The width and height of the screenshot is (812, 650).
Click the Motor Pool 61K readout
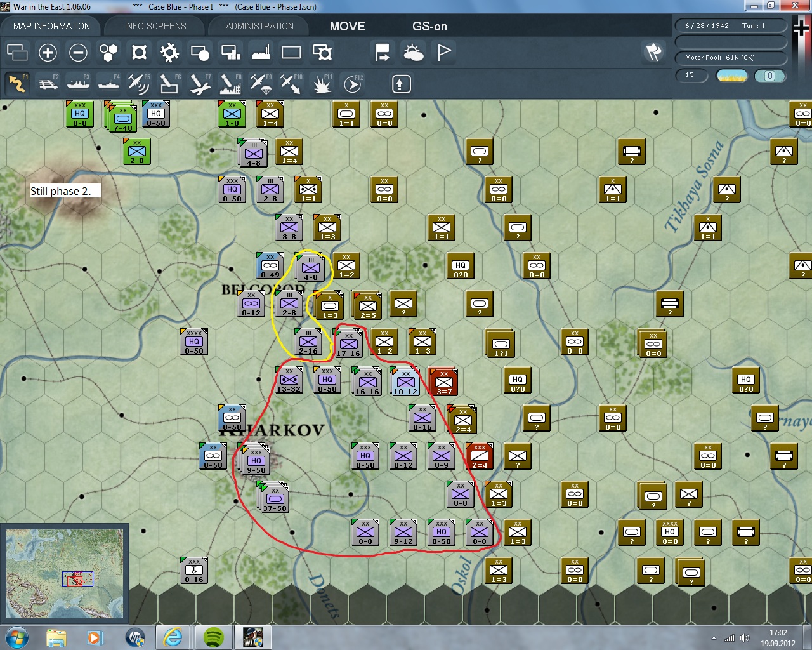click(x=730, y=58)
